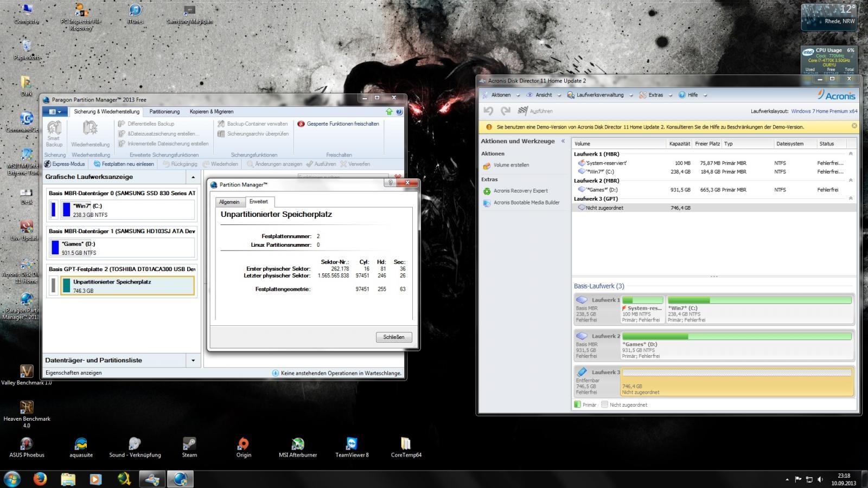The width and height of the screenshot is (868, 488).
Task: Open the CoreTemp64 desktop icon
Action: tap(406, 447)
